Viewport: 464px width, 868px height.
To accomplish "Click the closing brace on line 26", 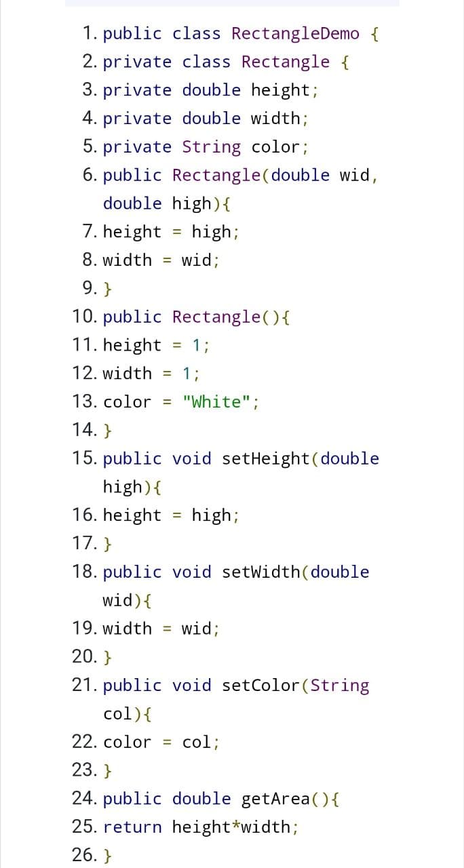I will pos(107,855).
